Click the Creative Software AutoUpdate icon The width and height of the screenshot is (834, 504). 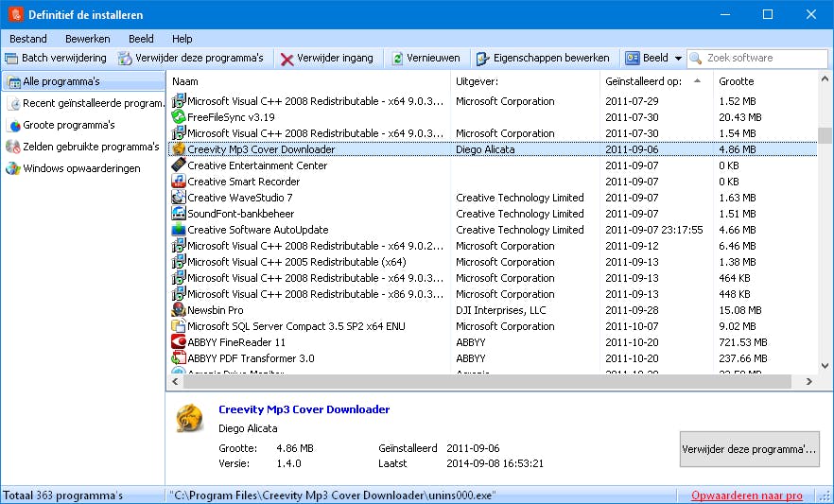179,230
